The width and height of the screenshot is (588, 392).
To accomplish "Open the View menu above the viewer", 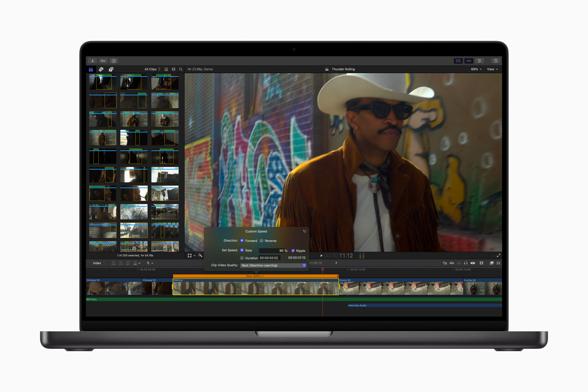I will coord(492,69).
